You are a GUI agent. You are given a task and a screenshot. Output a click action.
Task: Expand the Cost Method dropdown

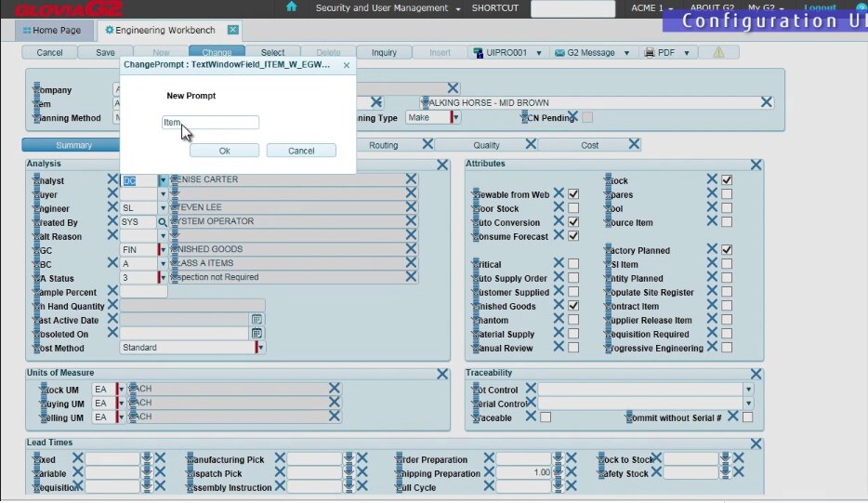pos(261,348)
